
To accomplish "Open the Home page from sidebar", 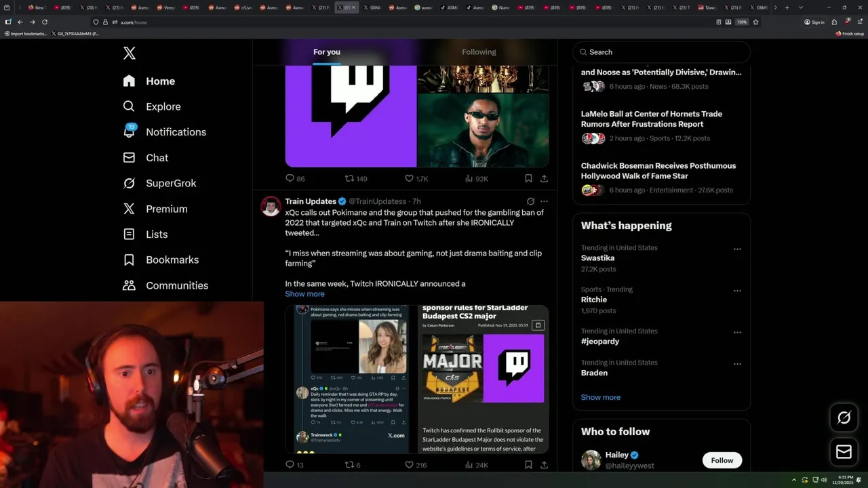I will point(149,81).
